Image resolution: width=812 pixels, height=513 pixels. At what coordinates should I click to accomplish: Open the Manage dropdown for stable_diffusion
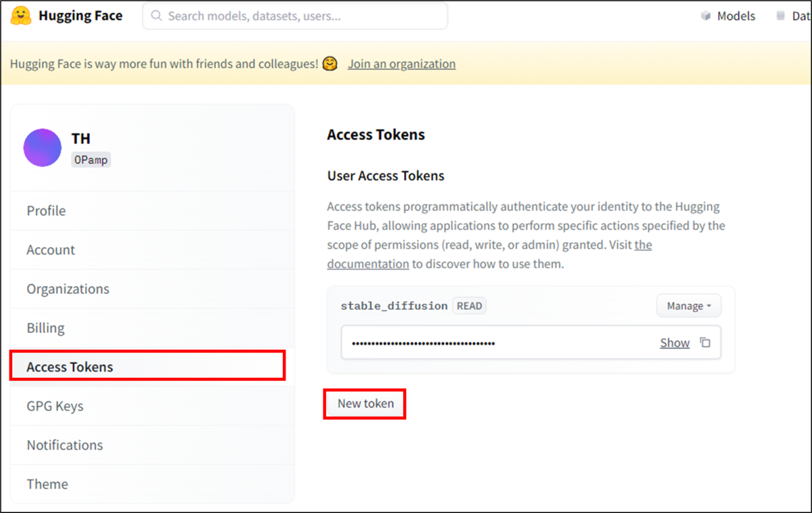click(x=689, y=306)
